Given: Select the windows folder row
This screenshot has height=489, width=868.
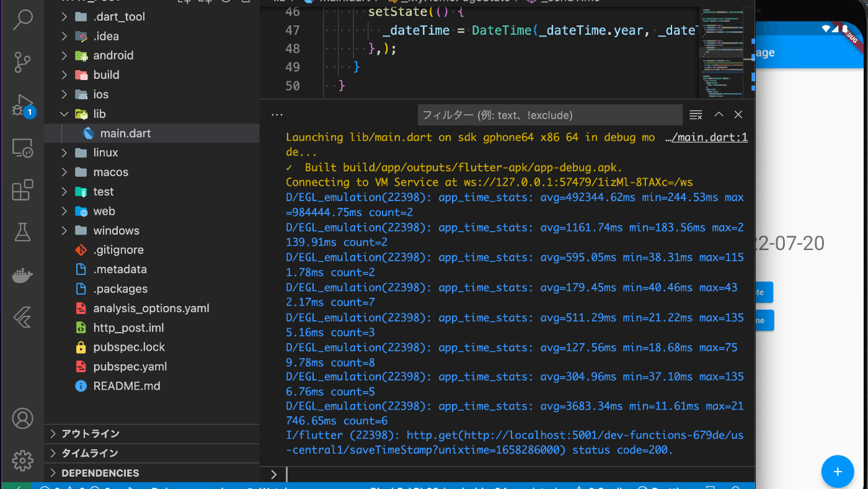Looking at the screenshot, I should click(x=152, y=230).
